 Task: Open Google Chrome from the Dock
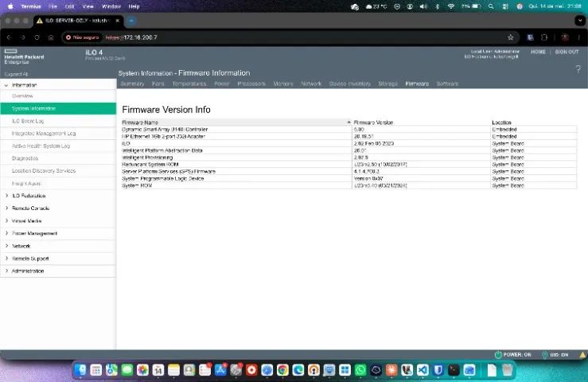click(282, 370)
